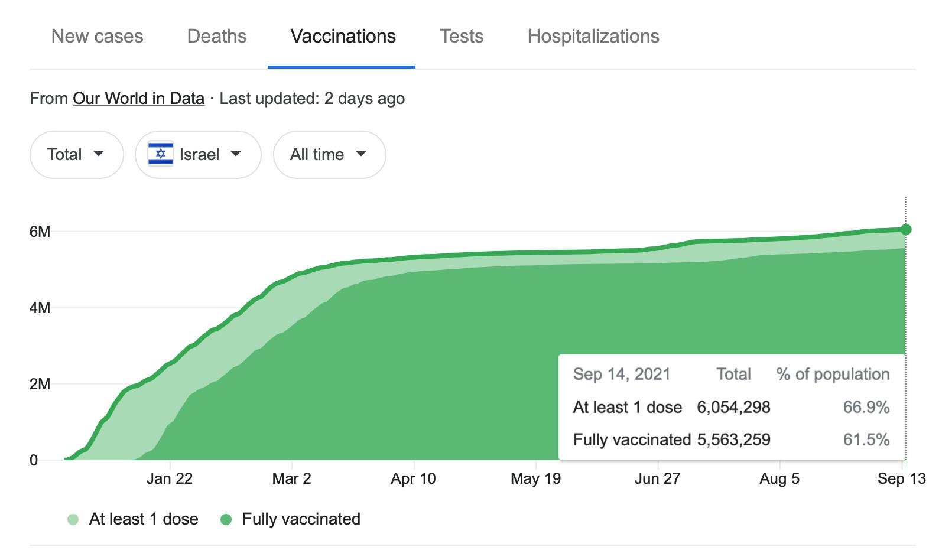This screenshot has width=942, height=560.
Task: Click the arrow beside Total
Action: coord(99,154)
